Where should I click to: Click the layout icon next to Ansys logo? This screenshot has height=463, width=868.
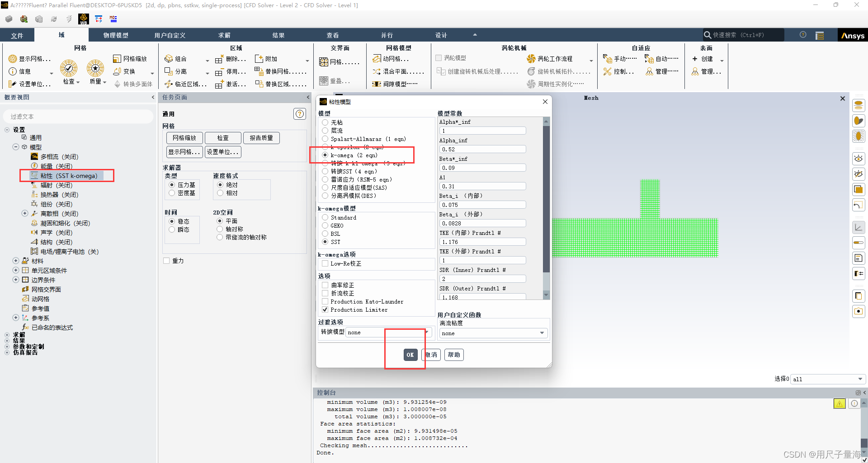[820, 35]
